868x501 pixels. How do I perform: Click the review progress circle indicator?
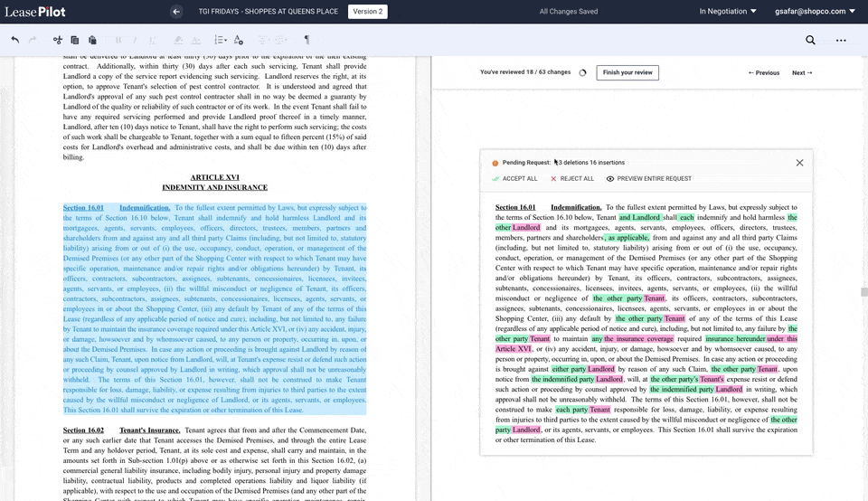coord(582,73)
